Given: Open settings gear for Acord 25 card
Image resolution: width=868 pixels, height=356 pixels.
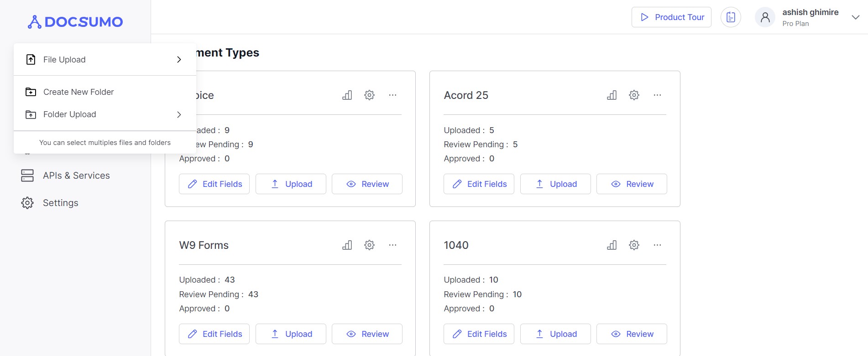Looking at the screenshot, I should pos(634,95).
